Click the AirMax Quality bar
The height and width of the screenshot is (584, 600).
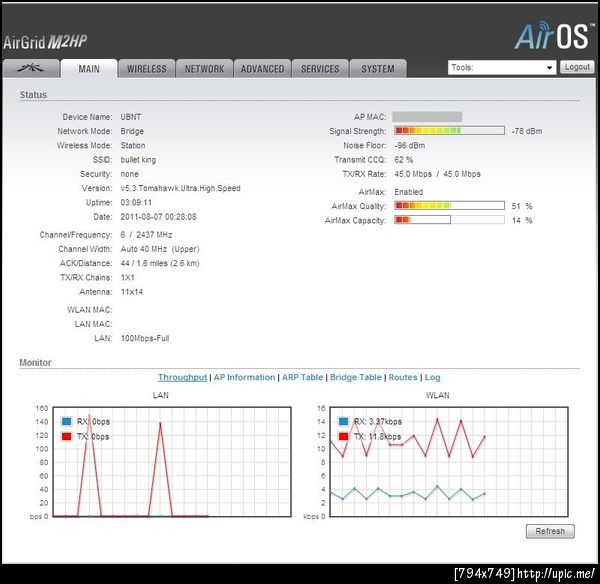(x=449, y=206)
